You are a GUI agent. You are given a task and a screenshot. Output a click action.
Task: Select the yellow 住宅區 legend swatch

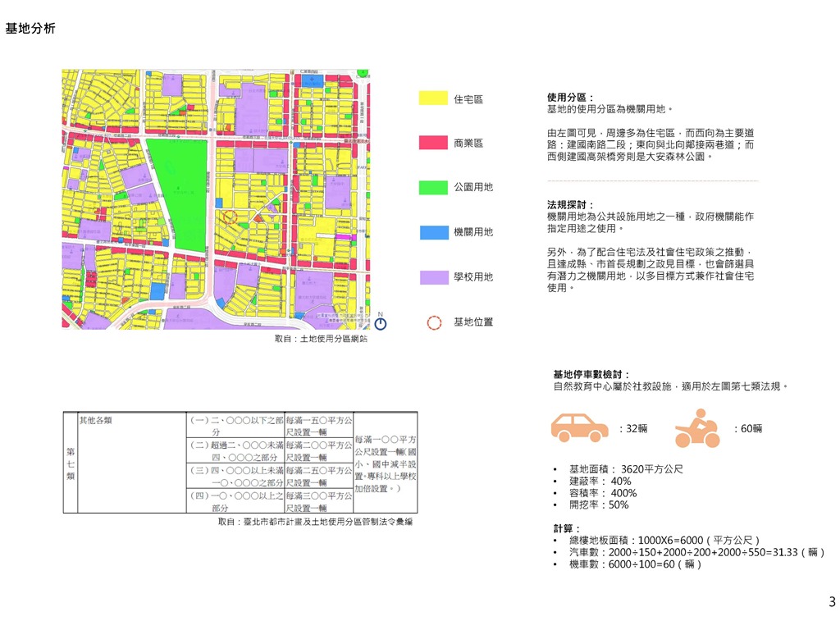tap(433, 98)
